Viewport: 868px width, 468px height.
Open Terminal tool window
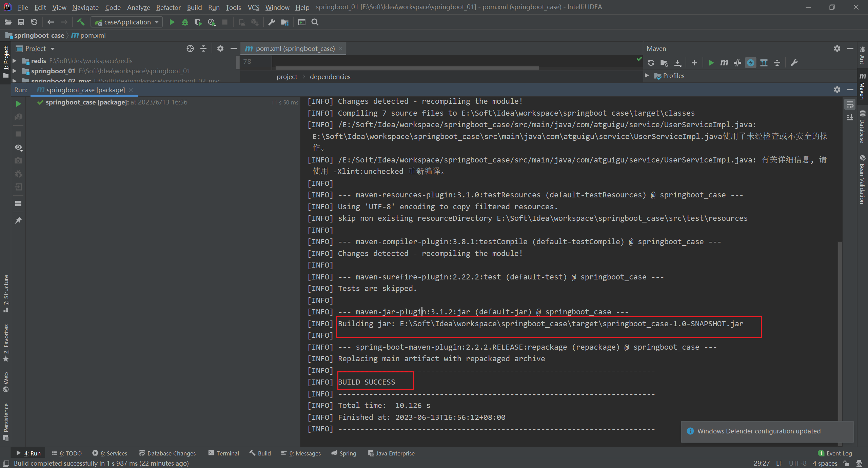224,453
